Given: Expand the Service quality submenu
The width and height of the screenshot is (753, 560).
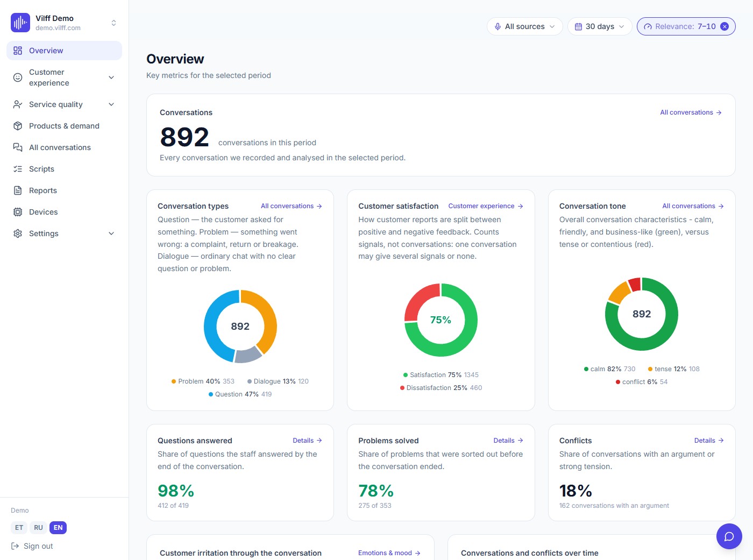Looking at the screenshot, I should coord(111,104).
